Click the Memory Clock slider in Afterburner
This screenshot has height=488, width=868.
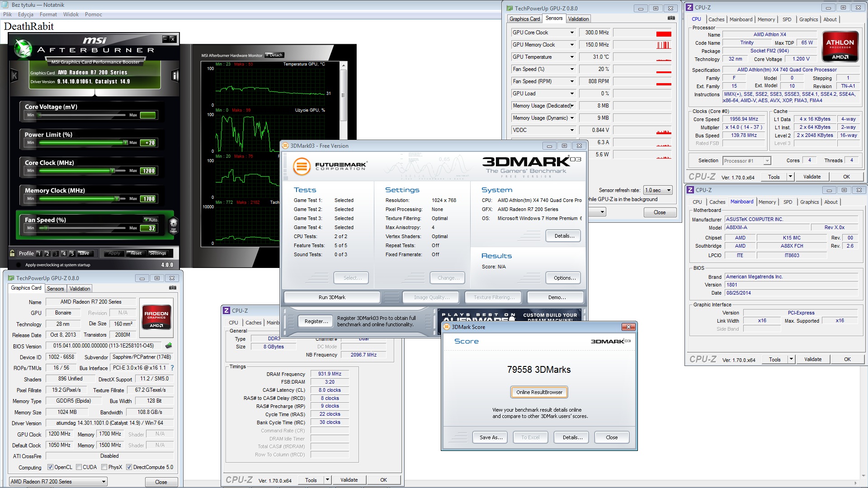82,199
